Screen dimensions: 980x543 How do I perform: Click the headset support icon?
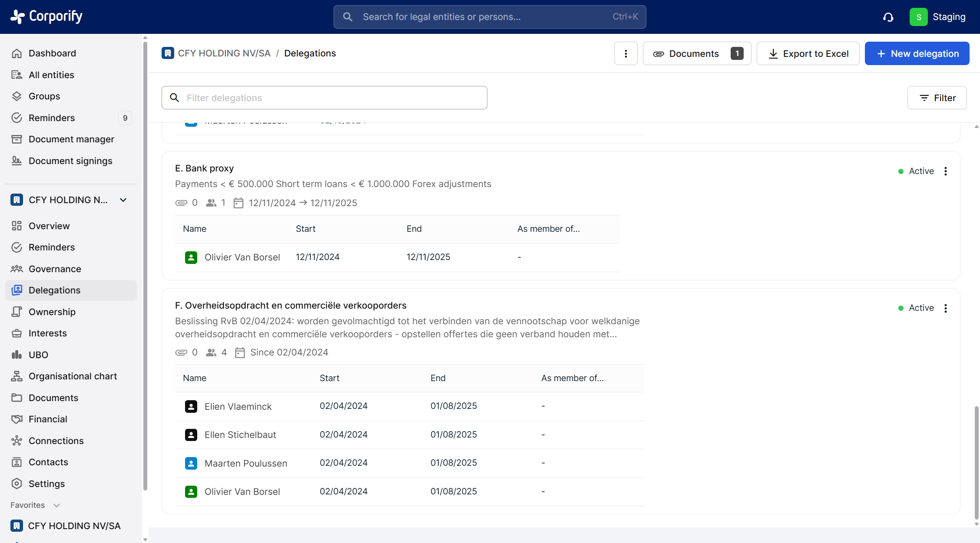pos(888,17)
